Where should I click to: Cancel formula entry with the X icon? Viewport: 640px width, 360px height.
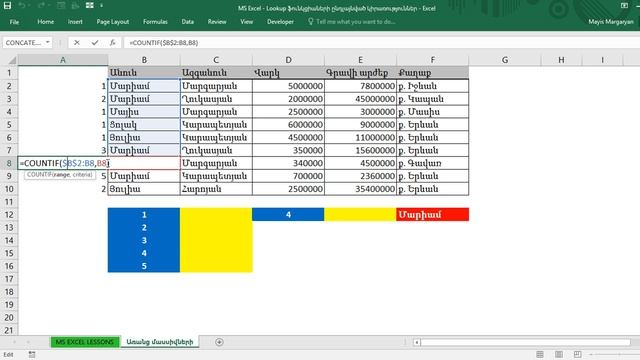point(77,42)
